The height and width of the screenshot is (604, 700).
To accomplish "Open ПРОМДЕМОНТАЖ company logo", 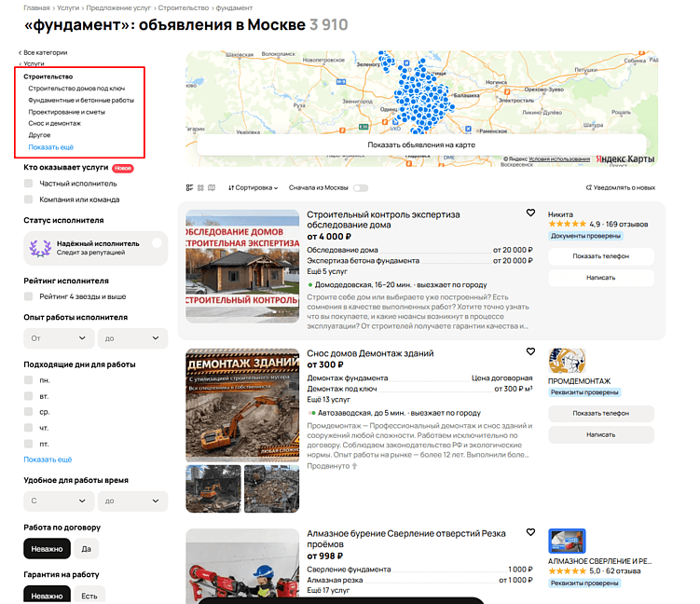I will coord(567,361).
